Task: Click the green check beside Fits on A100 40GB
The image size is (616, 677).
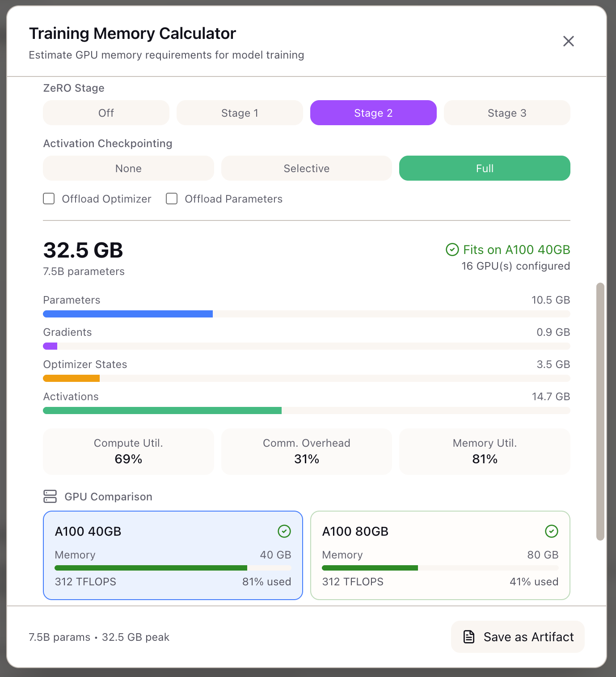Action: 452,250
